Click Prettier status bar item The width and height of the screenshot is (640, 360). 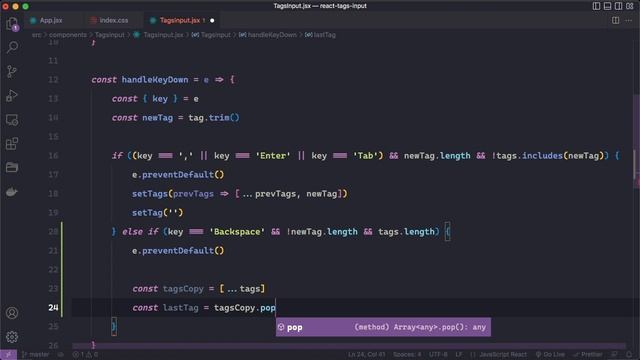[x=588, y=355]
